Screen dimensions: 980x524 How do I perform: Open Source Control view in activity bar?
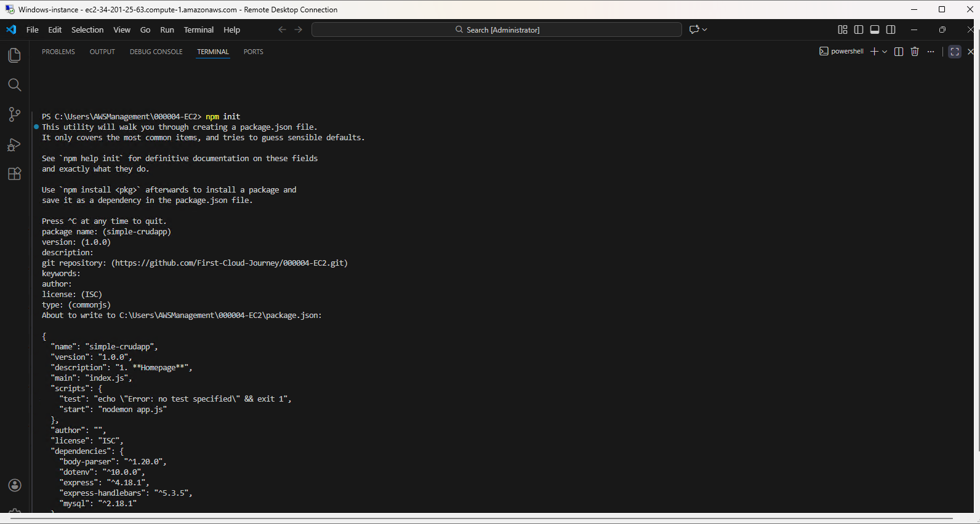(14, 114)
